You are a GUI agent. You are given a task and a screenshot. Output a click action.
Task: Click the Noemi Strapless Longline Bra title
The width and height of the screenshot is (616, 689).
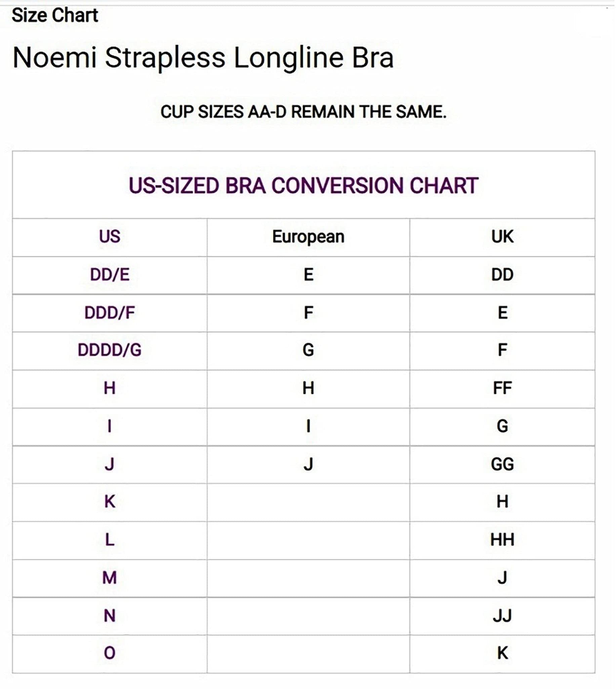tap(203, 57)
